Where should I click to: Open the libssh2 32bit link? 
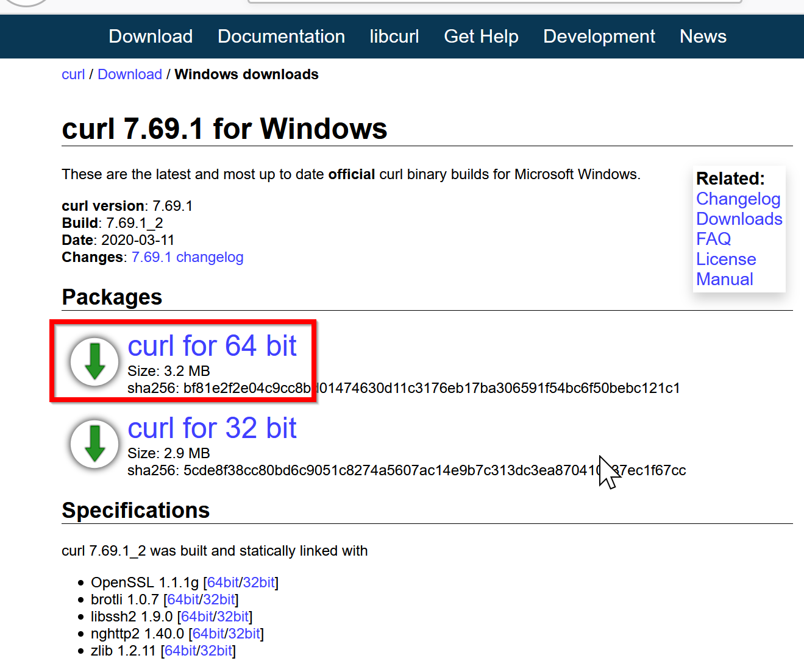(233, 617)
